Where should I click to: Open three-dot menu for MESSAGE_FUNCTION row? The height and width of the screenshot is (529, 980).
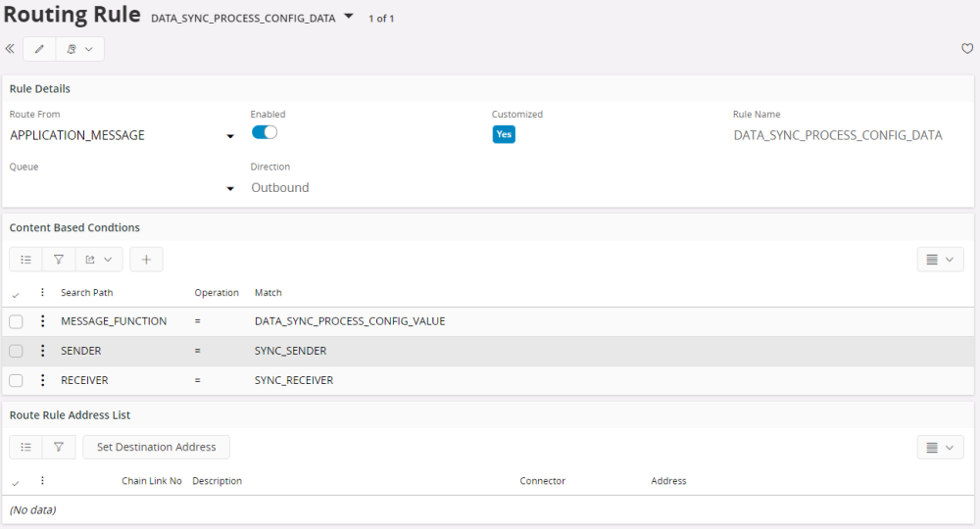(42, 321)
